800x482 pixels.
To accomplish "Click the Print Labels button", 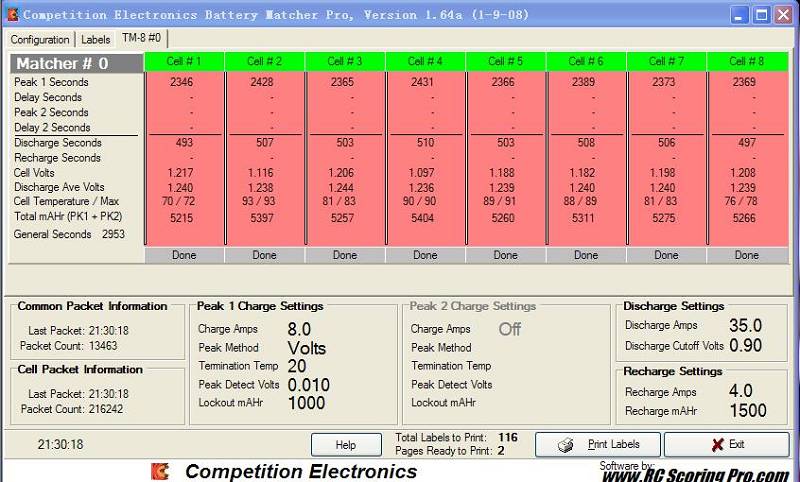I will tap(597, 444).
